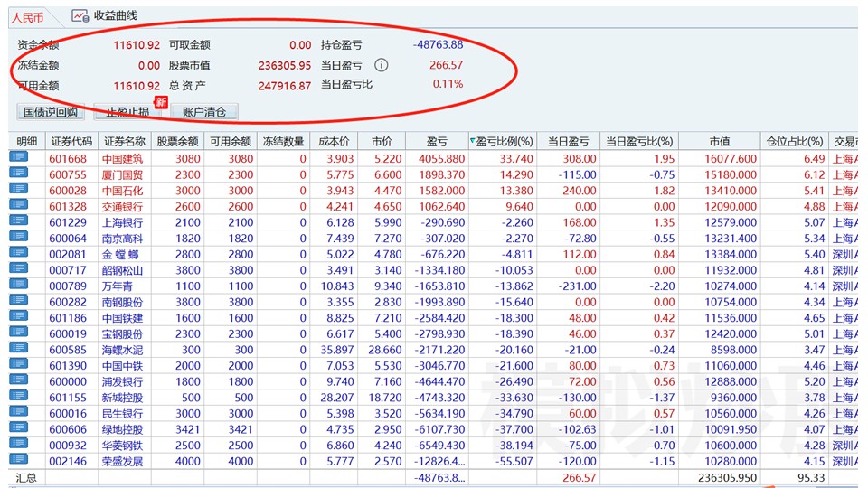The image size is (868, 488).
Task: Open details icon for 南钢股份 row
Action: [x=18, y=300]
